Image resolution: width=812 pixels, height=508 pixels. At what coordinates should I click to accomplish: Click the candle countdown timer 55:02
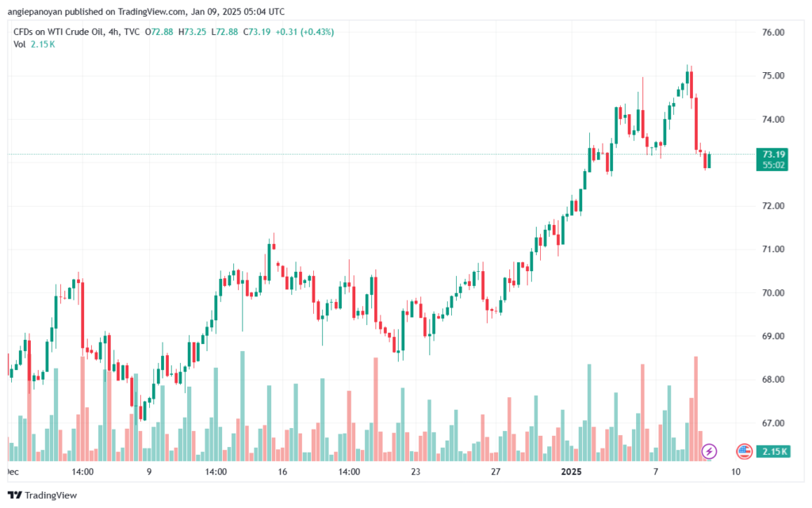click(774, 165)
